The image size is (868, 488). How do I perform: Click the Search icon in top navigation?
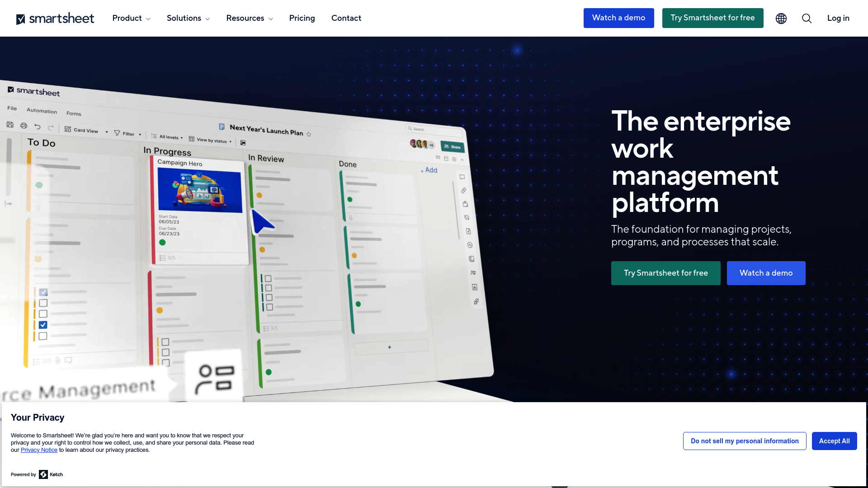point(807,18)
